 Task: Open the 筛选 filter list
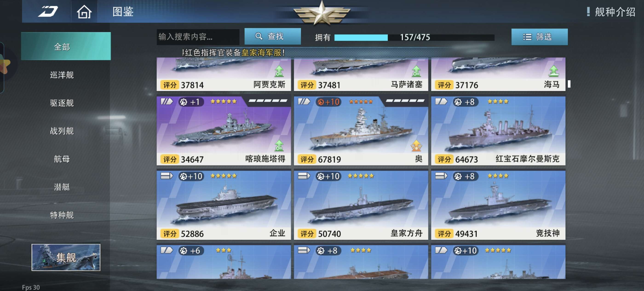click(539, 37)
